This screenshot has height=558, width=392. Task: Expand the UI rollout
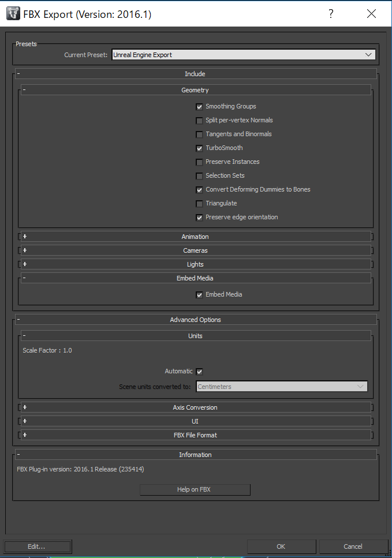pos(196,421)
